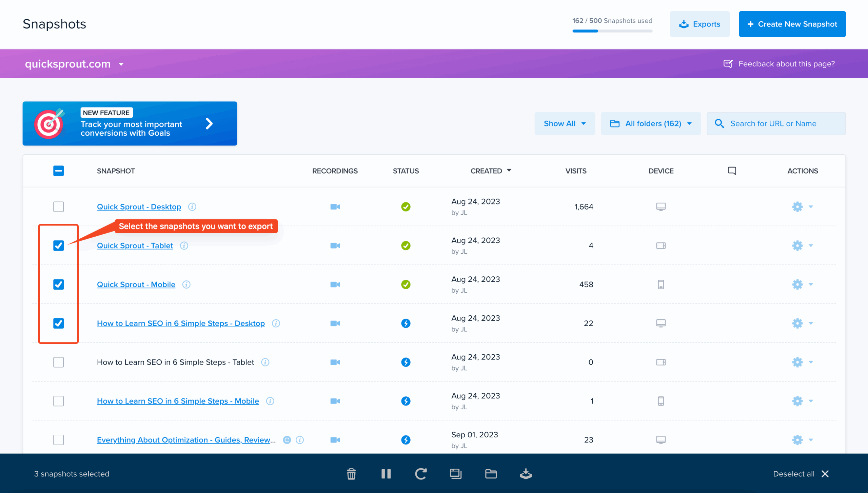The width and height of the screenshot is (868, 493).
Task: Open recordings for Quick Sprout - Mobile
Action: (335, 284)
